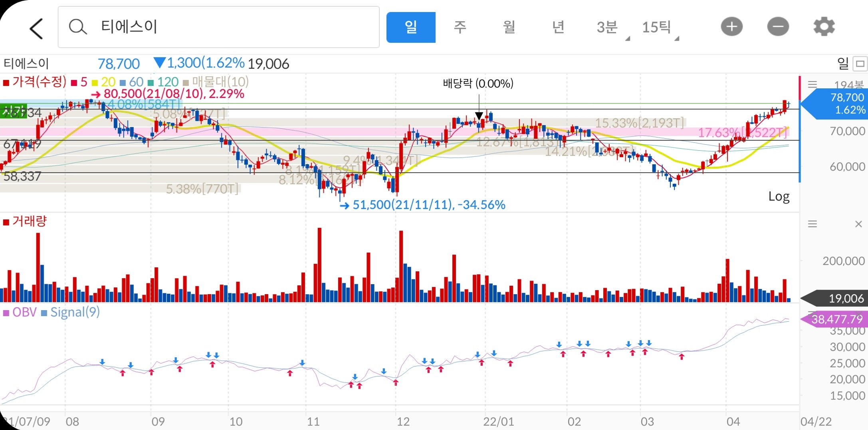
Task: Switch to the 년 yearly tab
Action: point(558,27)
